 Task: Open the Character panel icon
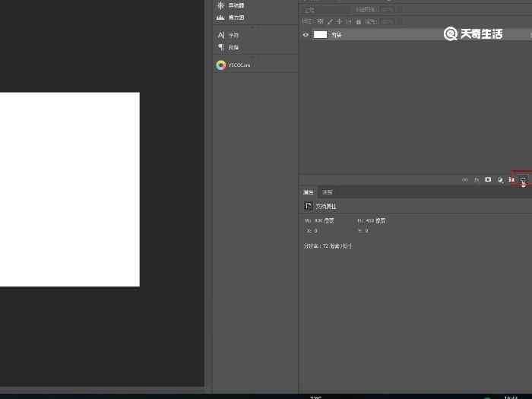[221, 35]
